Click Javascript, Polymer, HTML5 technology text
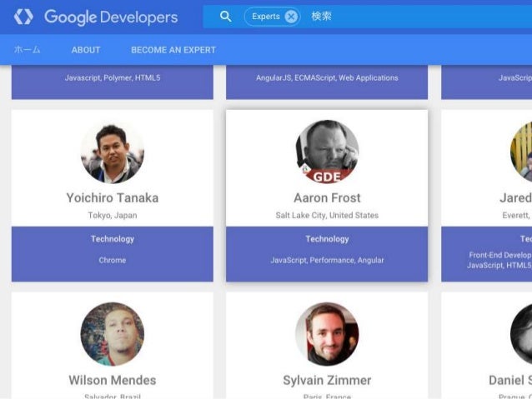532x399 pixels. pos(113,78)
